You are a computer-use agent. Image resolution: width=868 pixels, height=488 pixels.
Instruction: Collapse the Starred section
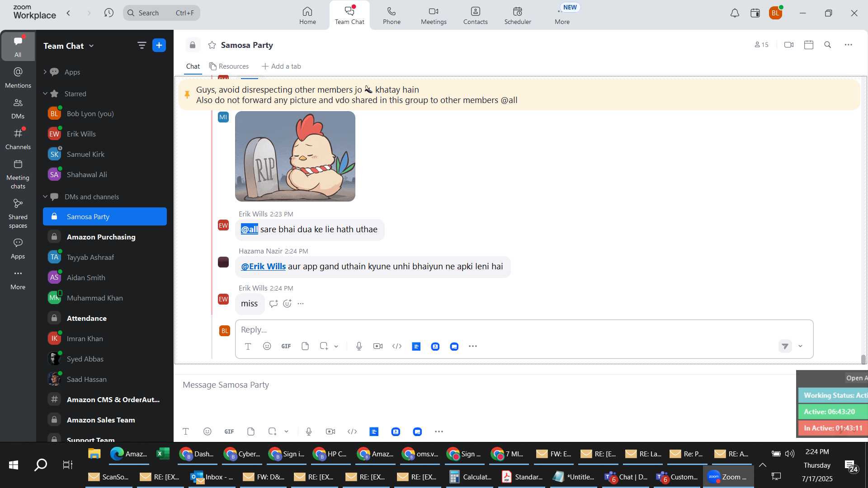pyautogui.click(x=45, y=94)
